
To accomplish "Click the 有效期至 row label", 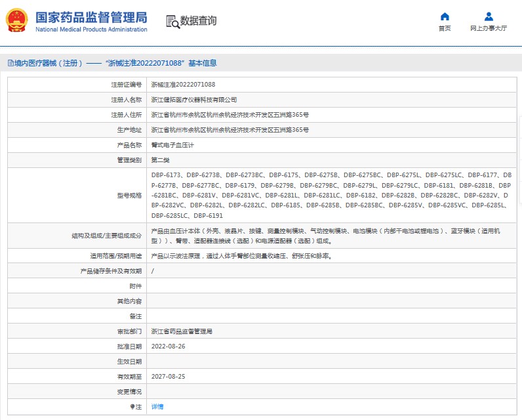I will (x=129, y=377).
